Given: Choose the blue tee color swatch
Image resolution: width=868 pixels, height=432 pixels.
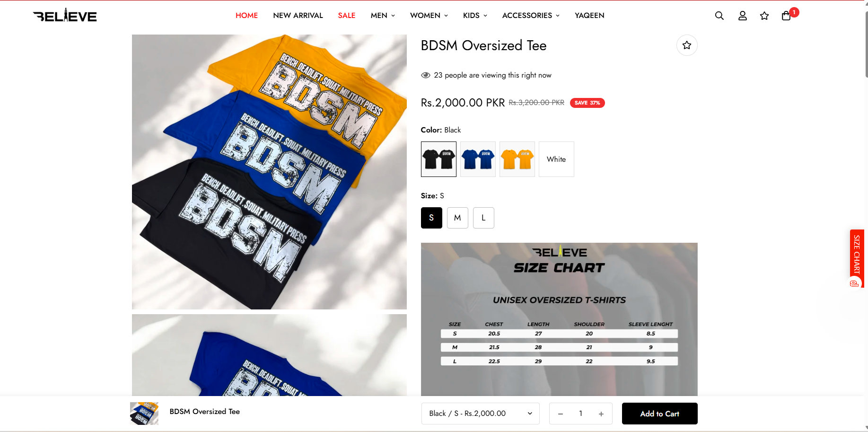Looking at the screenshot, I should pos(478,159).
